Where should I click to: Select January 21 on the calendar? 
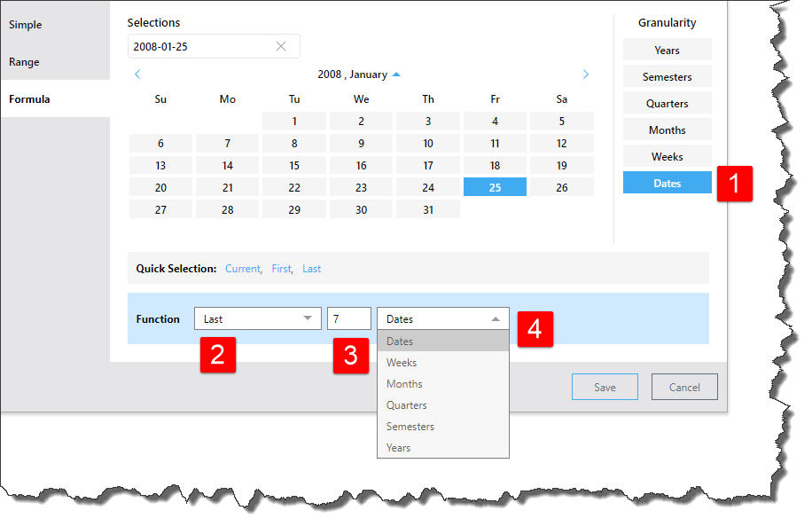click(227, 187)
